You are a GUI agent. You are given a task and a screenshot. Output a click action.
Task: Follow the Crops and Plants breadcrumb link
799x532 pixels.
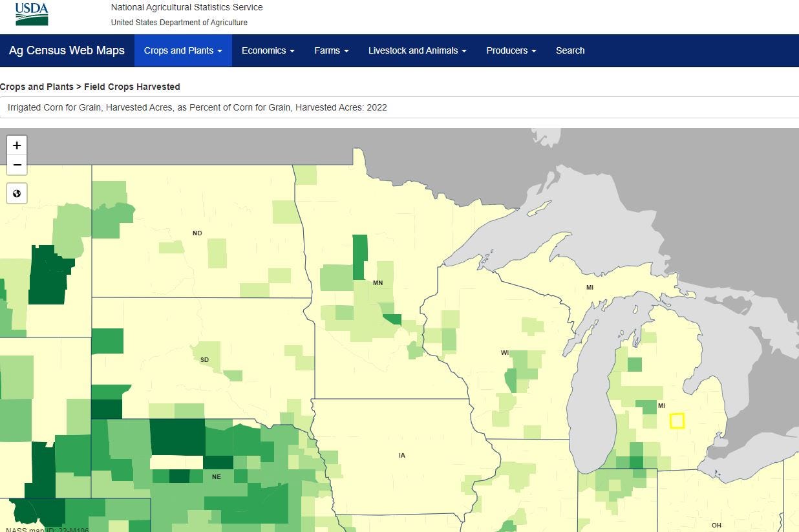(x=39, y=87)
